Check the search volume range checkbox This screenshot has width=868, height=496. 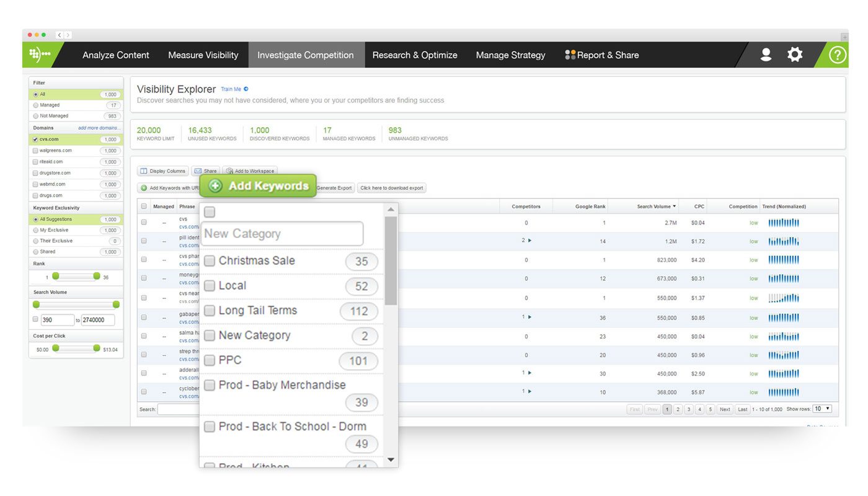[35, 320]
